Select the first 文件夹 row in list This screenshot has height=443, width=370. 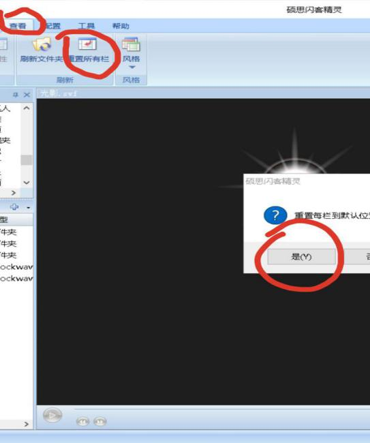(x=16, y=232)
